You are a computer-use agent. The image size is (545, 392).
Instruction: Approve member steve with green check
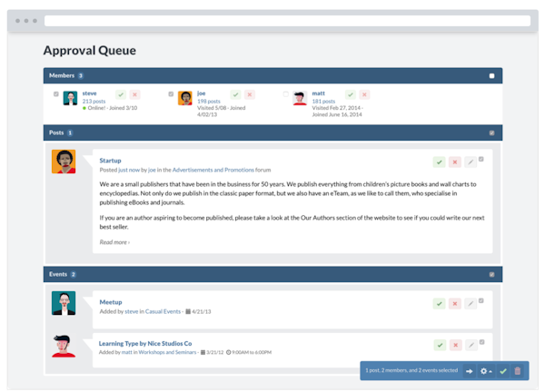[121, 94]
